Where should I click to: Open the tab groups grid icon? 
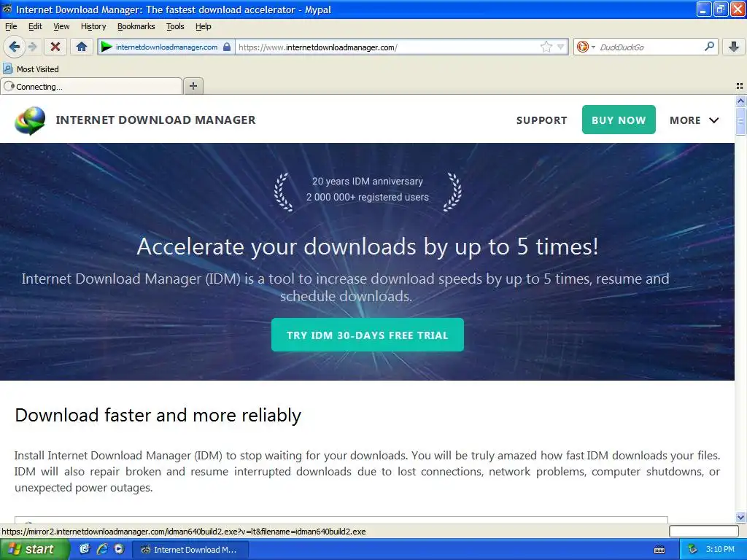[x=740, y=86]
